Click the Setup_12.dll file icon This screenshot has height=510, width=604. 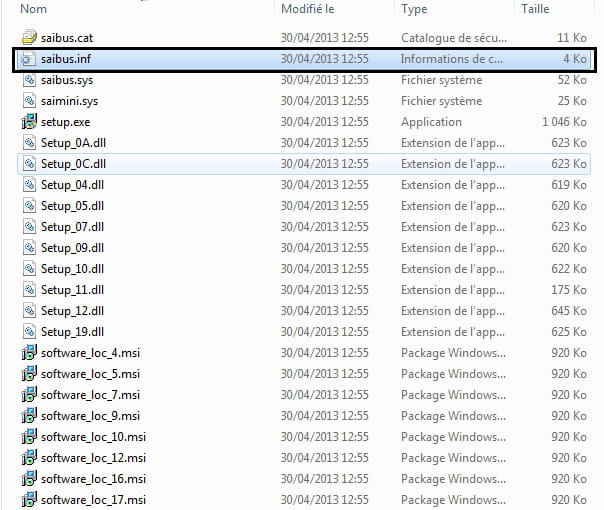[x=29, y=311]
